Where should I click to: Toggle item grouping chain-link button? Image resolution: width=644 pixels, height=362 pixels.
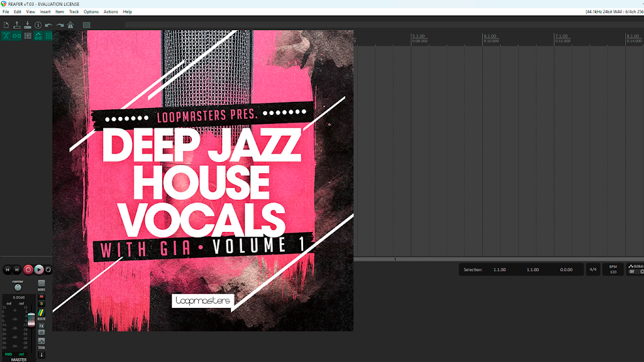coord(17,36)
